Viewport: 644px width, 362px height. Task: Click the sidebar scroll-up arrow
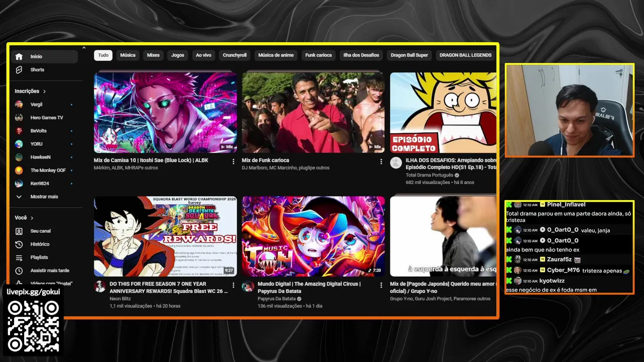click(84, 48)
